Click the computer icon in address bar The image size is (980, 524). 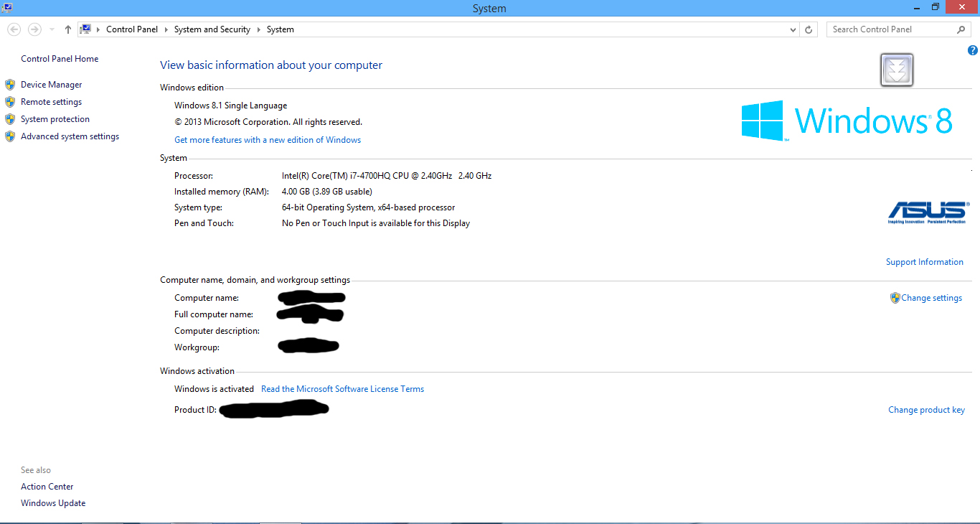point(86,29)
